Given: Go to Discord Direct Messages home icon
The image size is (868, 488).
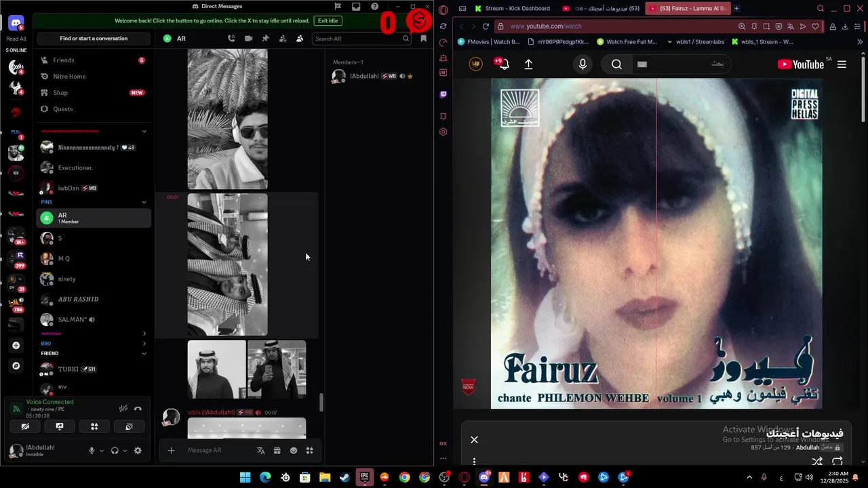Looking at the screenshot, I should [16, 24].
